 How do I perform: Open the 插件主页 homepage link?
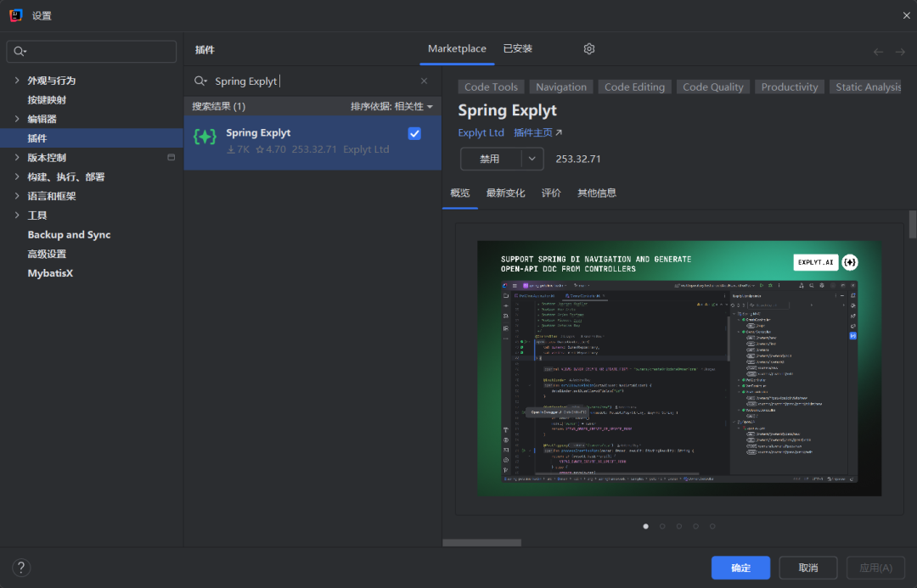click(535, 132)
